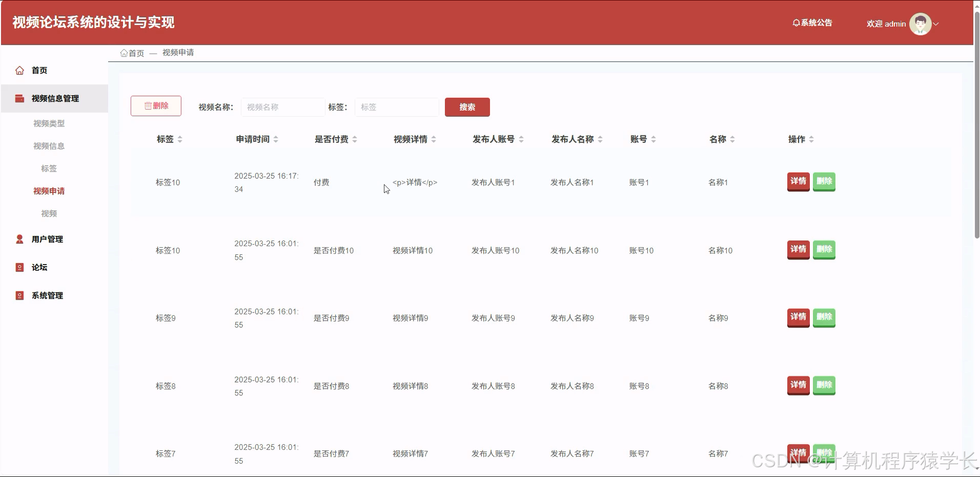Switch to the 视频类型 menu item

pos(49,123)
